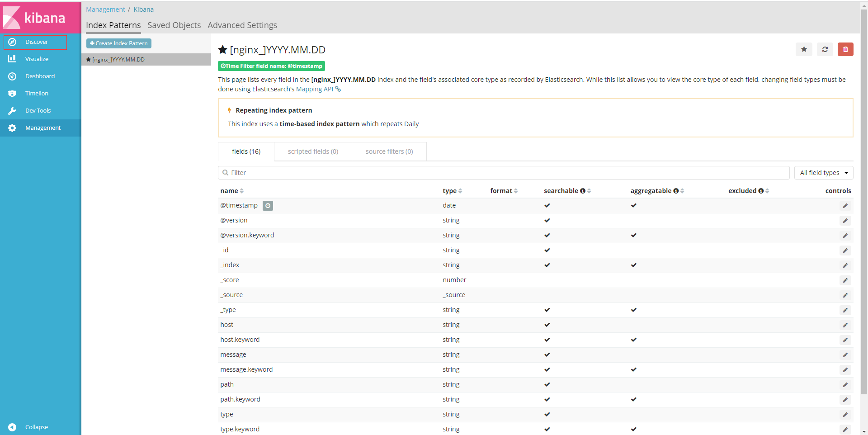Show searchable column info icon

[583, 191]
